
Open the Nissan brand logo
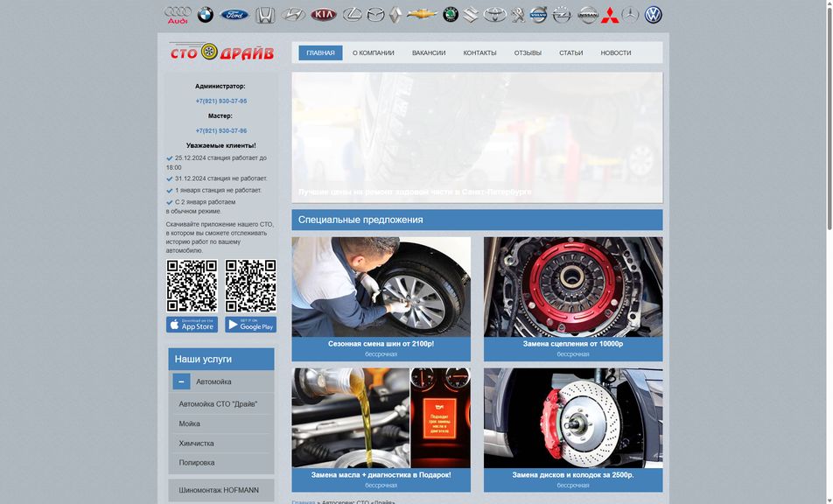click(x=588, y=15)
